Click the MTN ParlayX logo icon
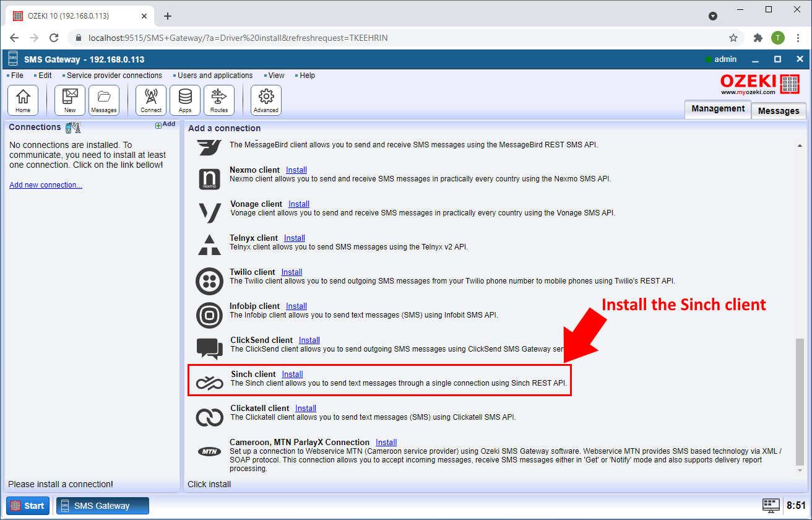812x520 pixels. [209, 451]
